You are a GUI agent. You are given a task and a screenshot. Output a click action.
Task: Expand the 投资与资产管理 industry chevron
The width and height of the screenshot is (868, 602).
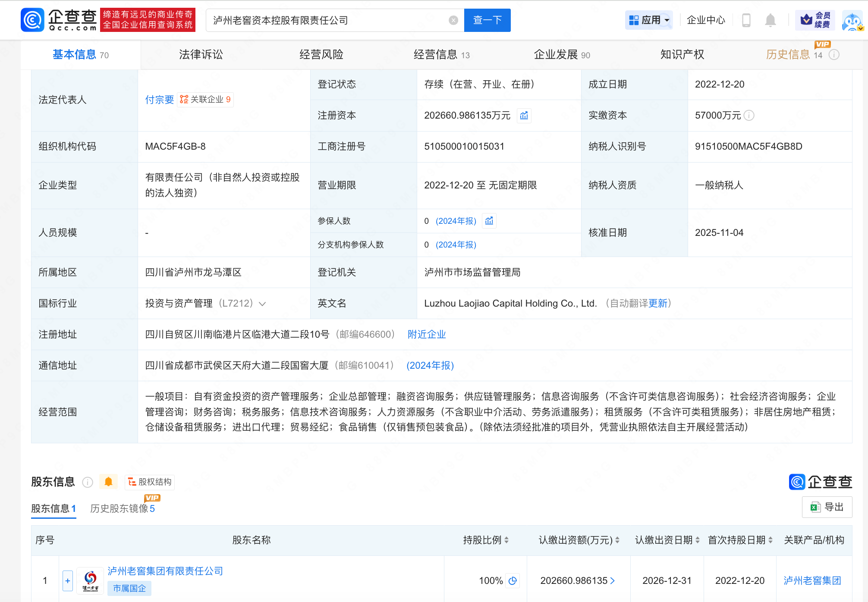262,304
